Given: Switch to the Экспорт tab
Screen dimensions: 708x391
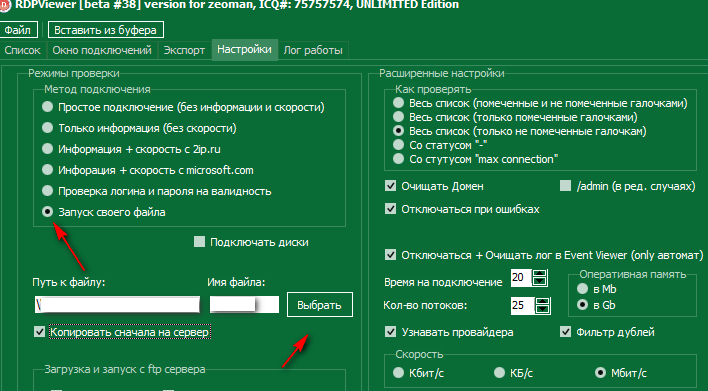Looking at the screenshot, I should pos(184,50).
